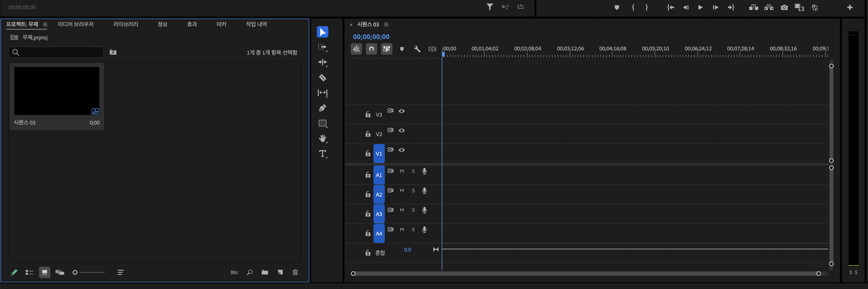Click the trash icon in the project panel
This screenshot has width=868, height=289.
pos(295,272)
